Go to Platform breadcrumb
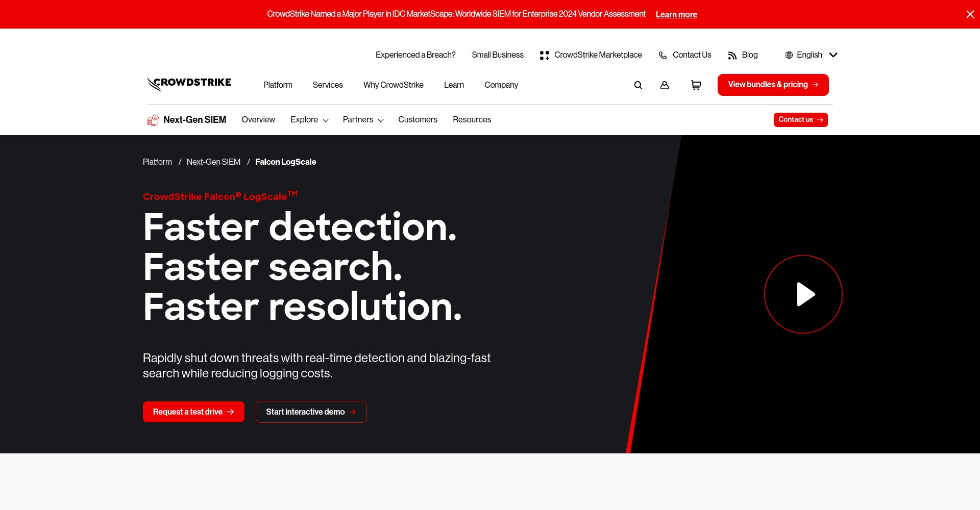 pos(157,162)
